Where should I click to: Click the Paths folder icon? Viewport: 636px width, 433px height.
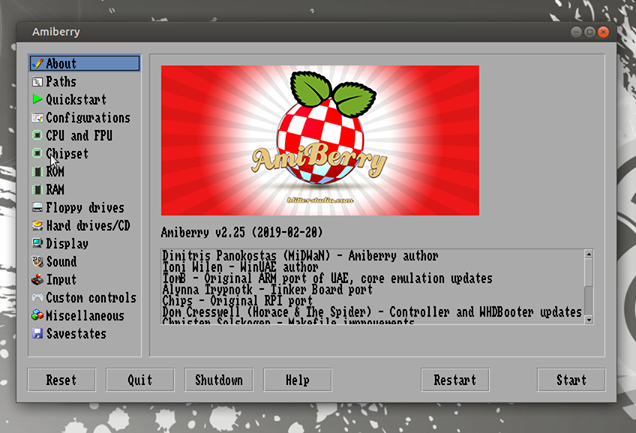click(37, 82)
